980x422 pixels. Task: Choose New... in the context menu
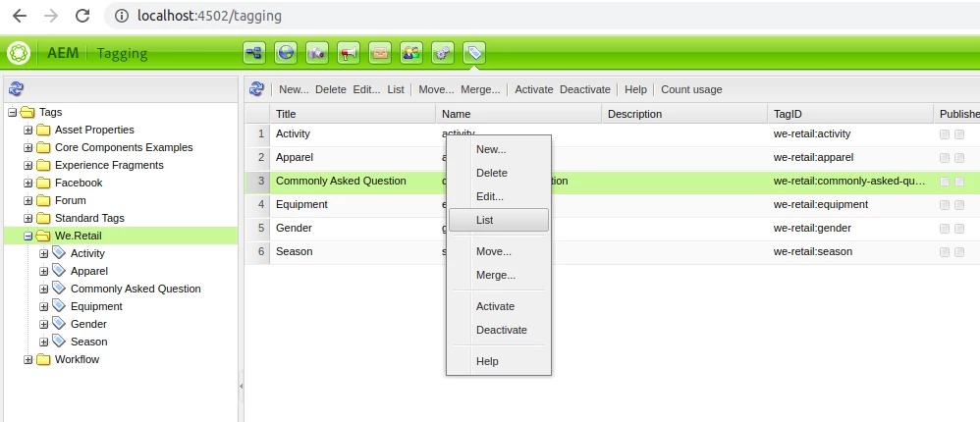(499, 149)
